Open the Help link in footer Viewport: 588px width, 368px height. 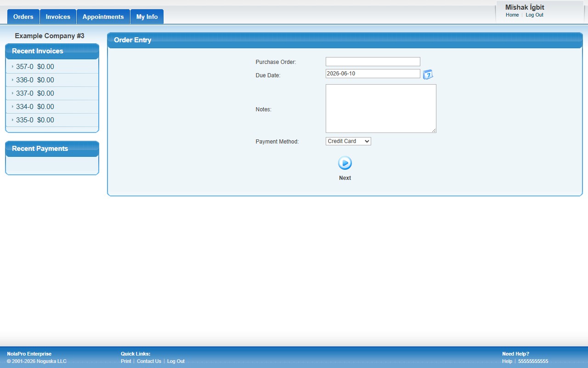[x=507, y=361]
